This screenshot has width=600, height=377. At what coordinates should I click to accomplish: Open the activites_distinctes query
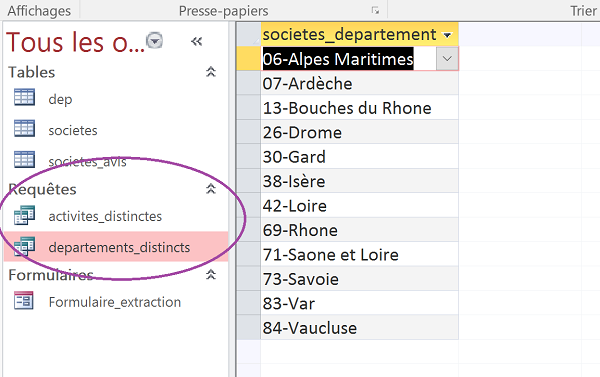(x=105, y=216)
